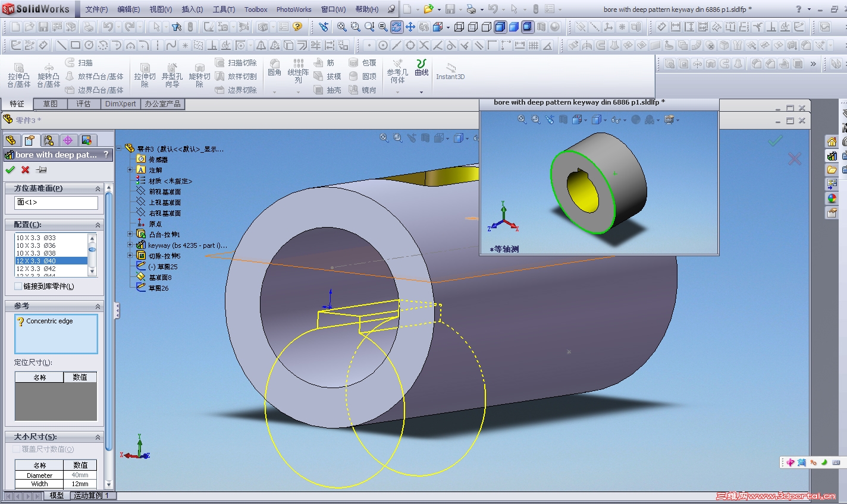The image size is (847, 504).
Task: Collapse the 配置 section
Action: (98, 225)
